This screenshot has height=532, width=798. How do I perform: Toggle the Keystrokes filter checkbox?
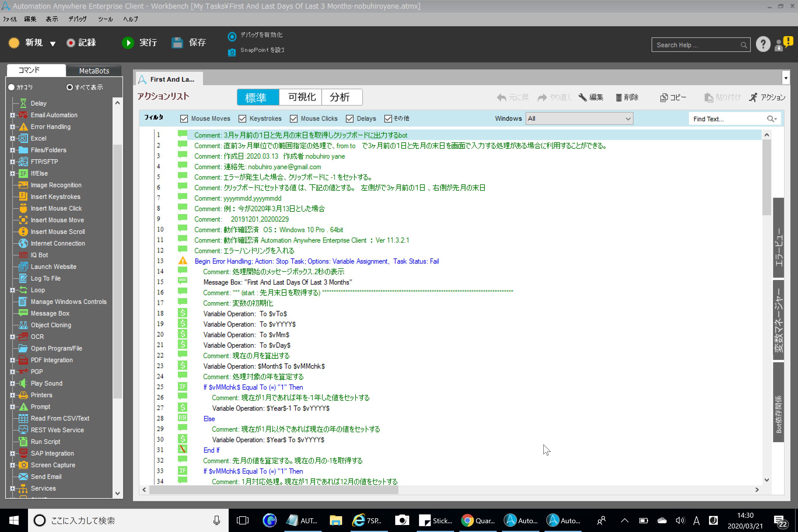242,118
